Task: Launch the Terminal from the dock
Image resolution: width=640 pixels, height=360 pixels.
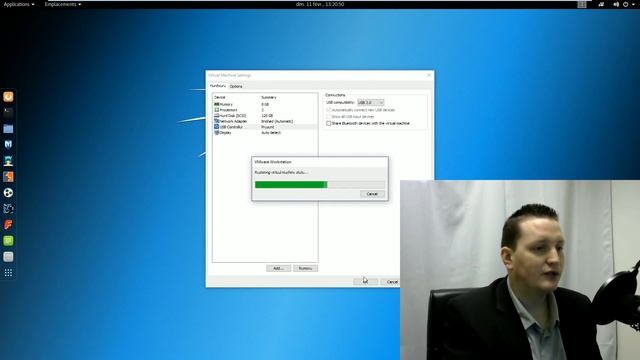Action: point(8,112)
